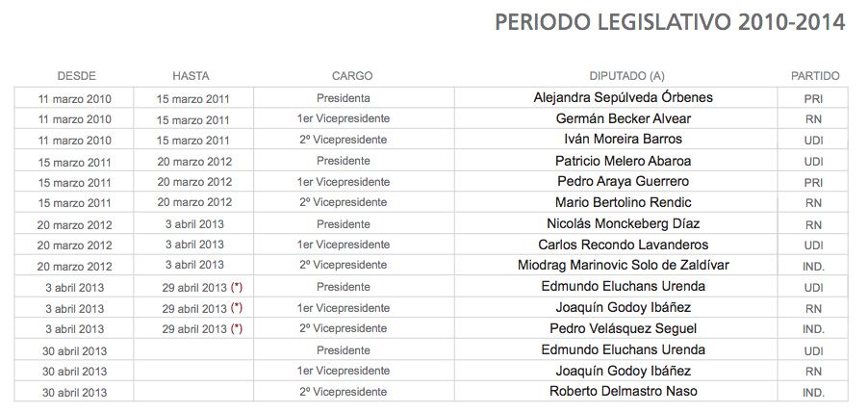This screenshot has width=868, height=413.
Task: Click the PRI party cell for Pedro Araya
Action: click(813, 183)
